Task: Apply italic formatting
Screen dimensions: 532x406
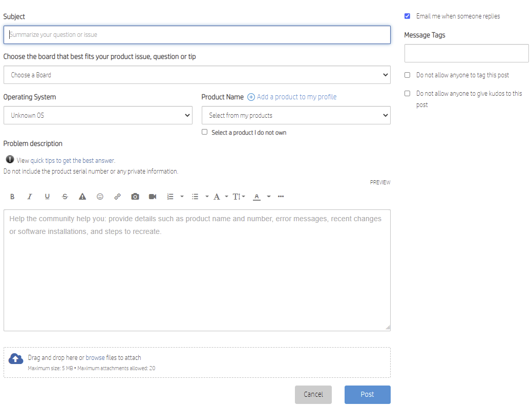Action: [30, 196]
